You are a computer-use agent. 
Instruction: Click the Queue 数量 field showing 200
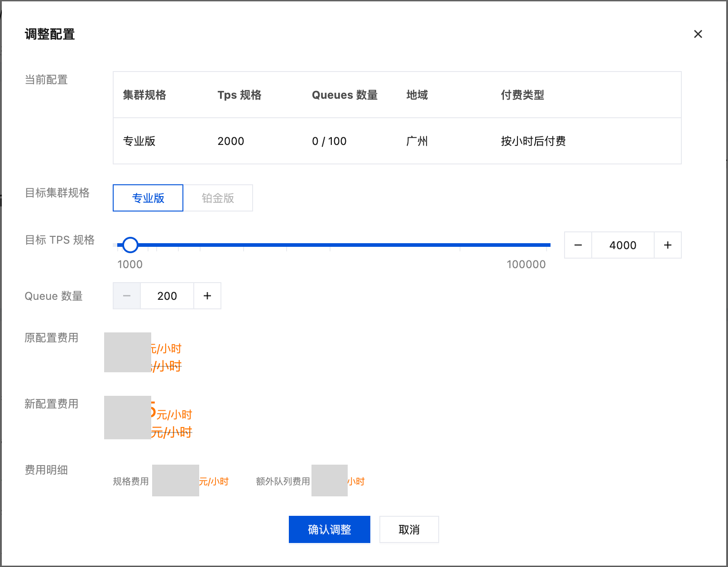click(x=167, y=296)
